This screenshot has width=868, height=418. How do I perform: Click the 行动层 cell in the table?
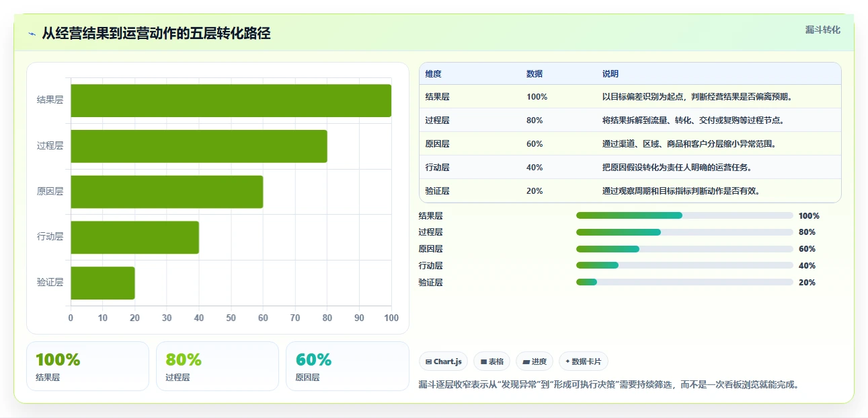click(x=437, y=168)
